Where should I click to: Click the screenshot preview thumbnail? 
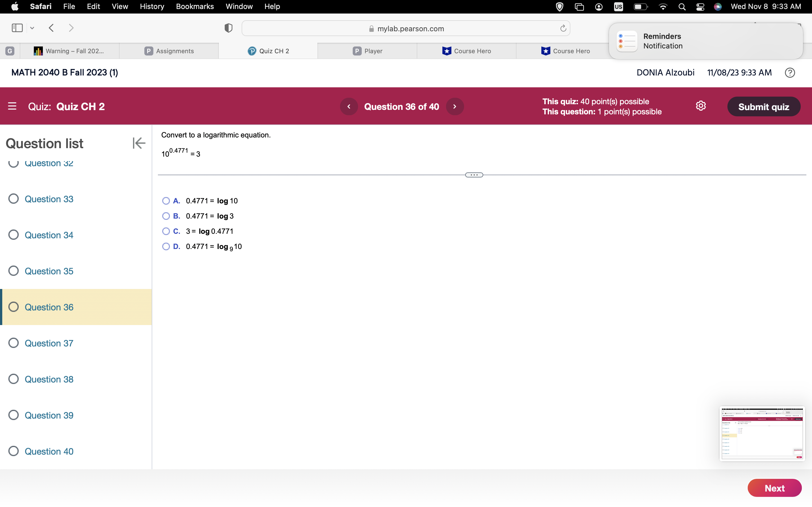click(x=762, y=433)
